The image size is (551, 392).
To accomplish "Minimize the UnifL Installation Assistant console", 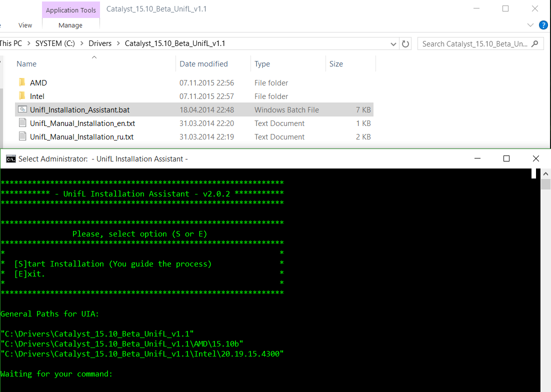I will tap(477, 158).
